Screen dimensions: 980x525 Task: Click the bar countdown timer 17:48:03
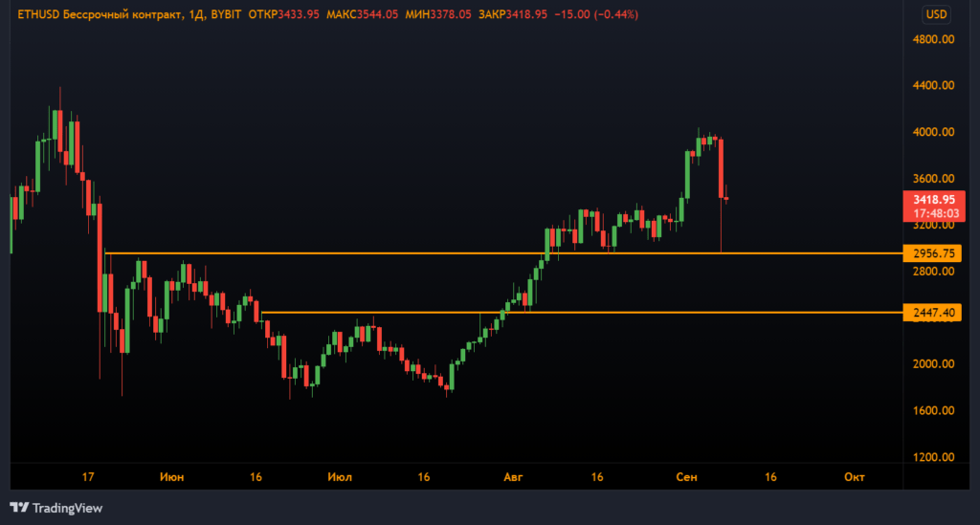[934, 214]
